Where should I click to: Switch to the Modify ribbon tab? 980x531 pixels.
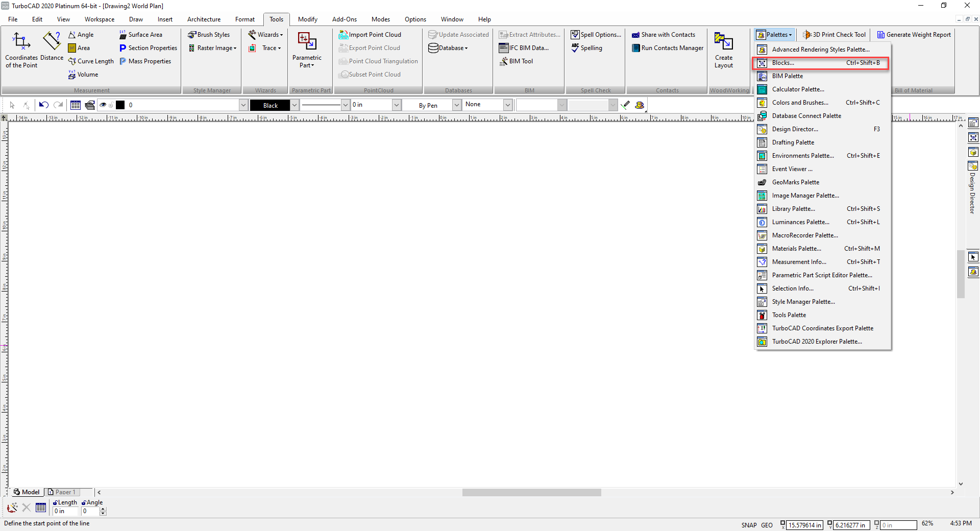(x=308, y=19)
